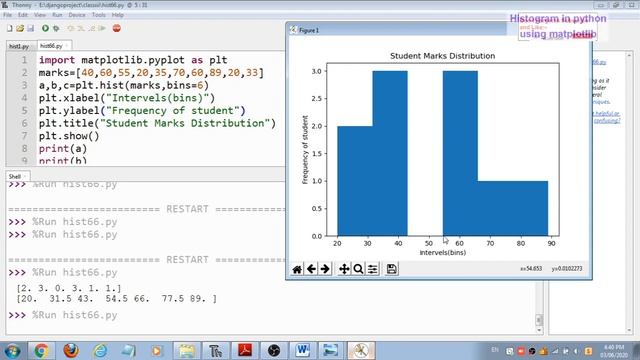Run current script with green play button
The width and height of the screenshot is (640, 360).
pyautogui.click(x=45, y=28)
